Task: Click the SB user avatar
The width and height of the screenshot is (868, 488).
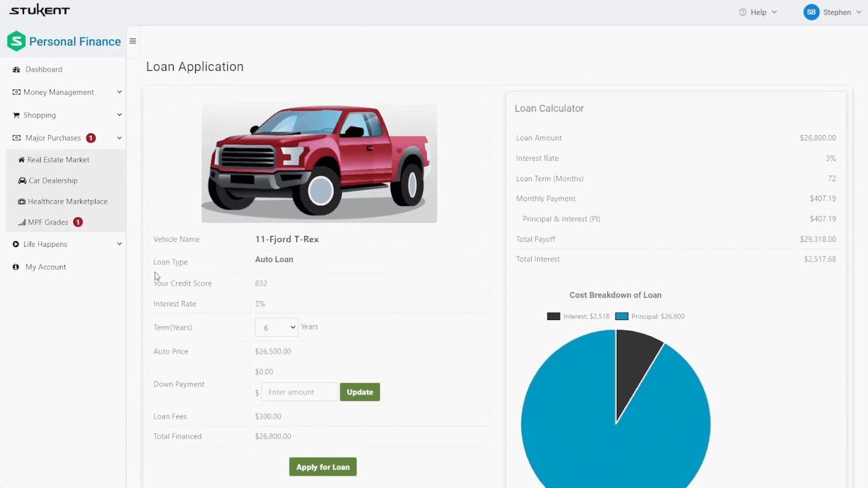Action: click(x=811, y=12)
